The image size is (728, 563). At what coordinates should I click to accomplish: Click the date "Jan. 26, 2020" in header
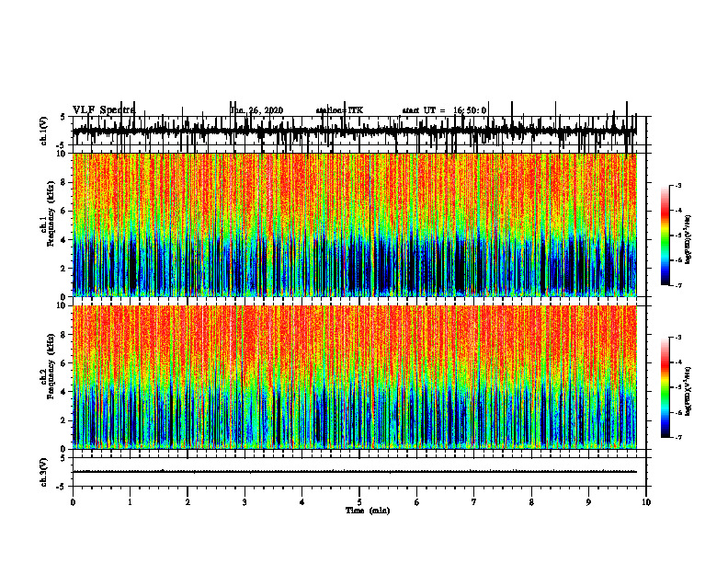click(256, 110)
